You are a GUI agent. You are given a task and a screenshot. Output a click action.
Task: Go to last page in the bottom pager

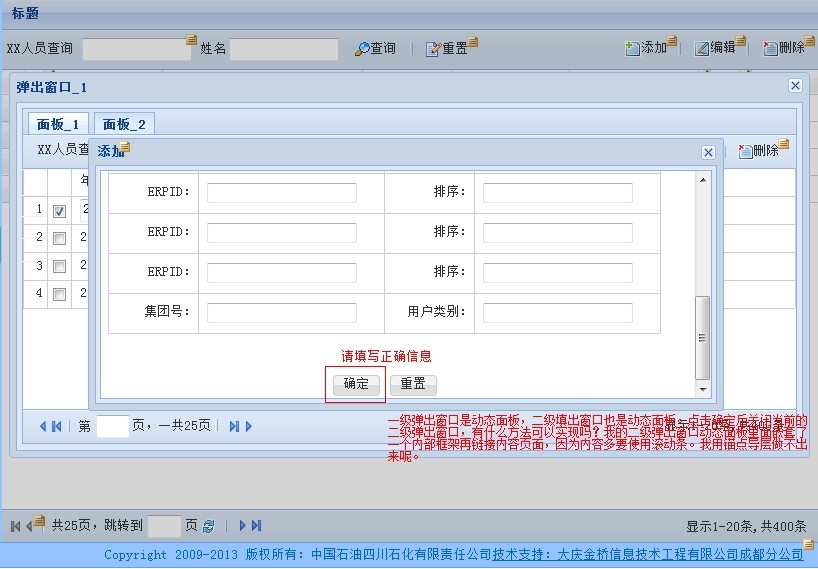257,525
